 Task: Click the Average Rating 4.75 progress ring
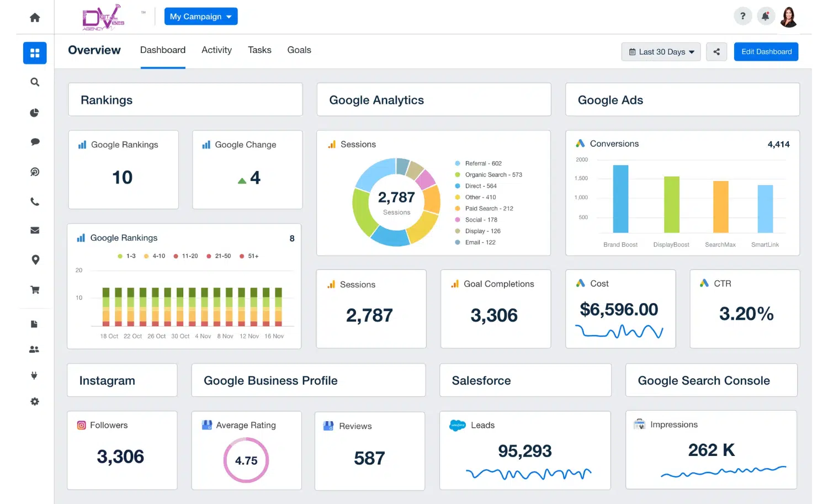(x=246, y=460)
